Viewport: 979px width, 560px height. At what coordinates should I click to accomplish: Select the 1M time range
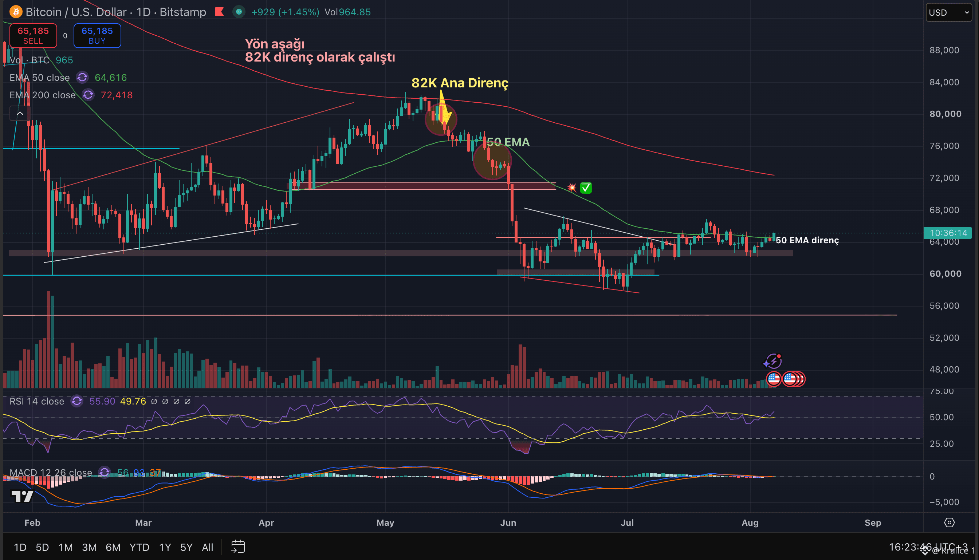pyautogui.click(x=66, y=547)
